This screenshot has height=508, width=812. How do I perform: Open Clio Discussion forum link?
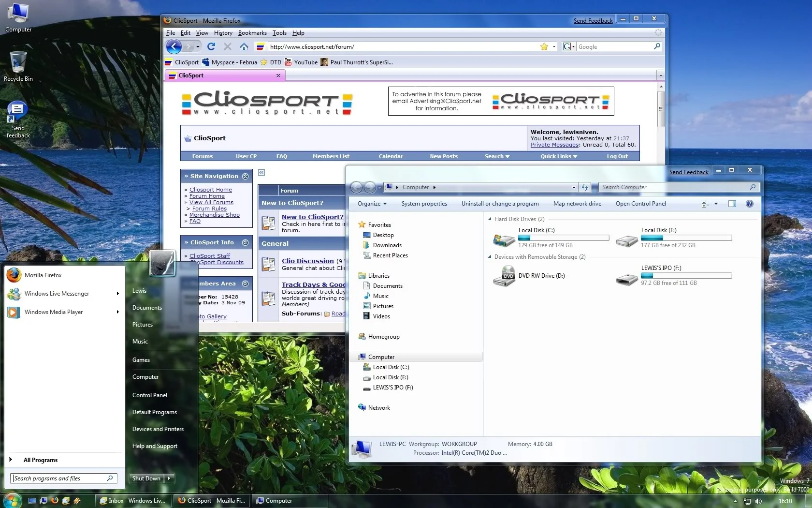click(x=308, y=261)
